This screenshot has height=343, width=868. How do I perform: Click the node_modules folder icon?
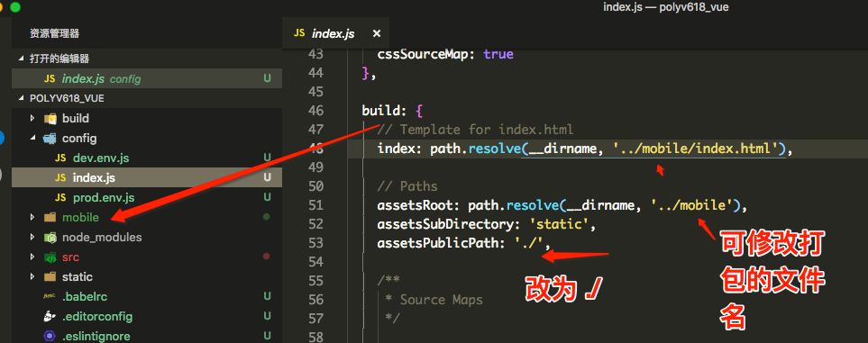pyautogui.click(x=50, y=238)
